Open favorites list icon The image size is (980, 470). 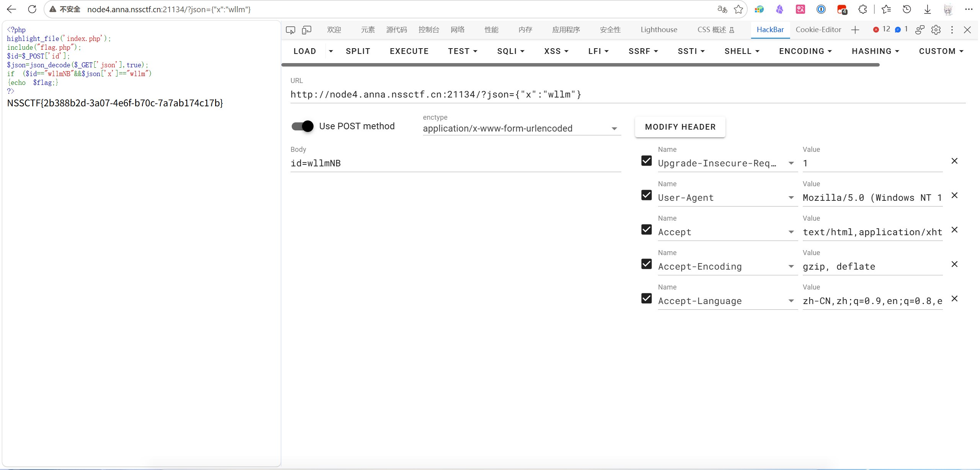click(886, 9)
